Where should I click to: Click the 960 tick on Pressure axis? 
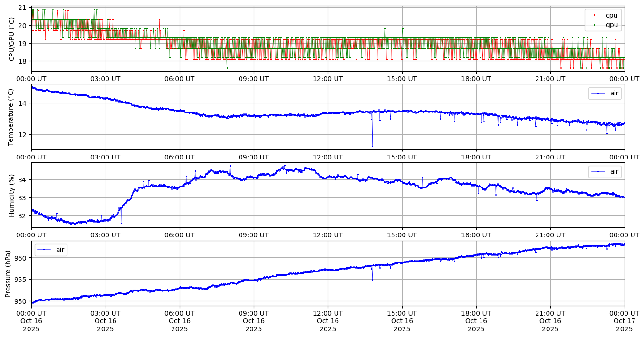coord(21,258)
